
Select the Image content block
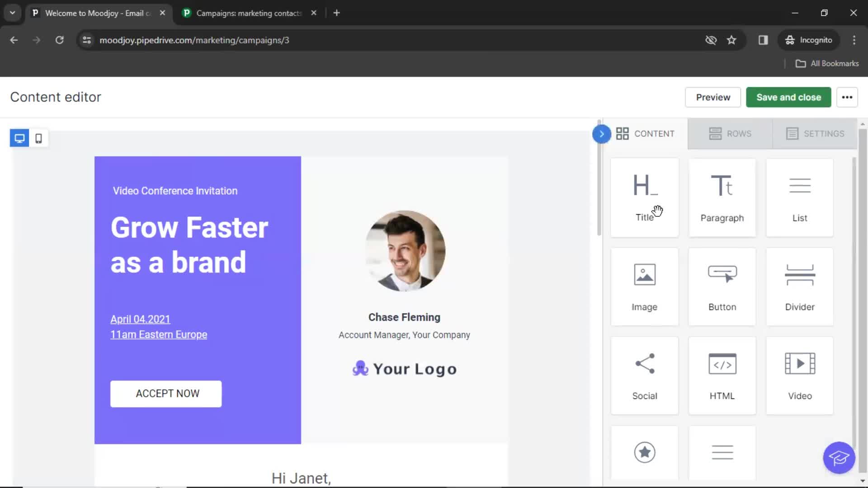[x=644, y=286]
